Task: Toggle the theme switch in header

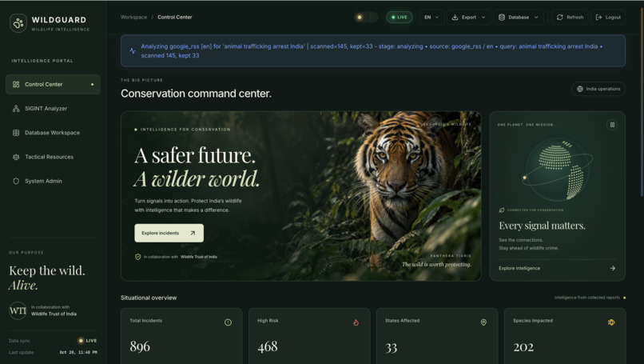Action: click(x=365, y=18)
